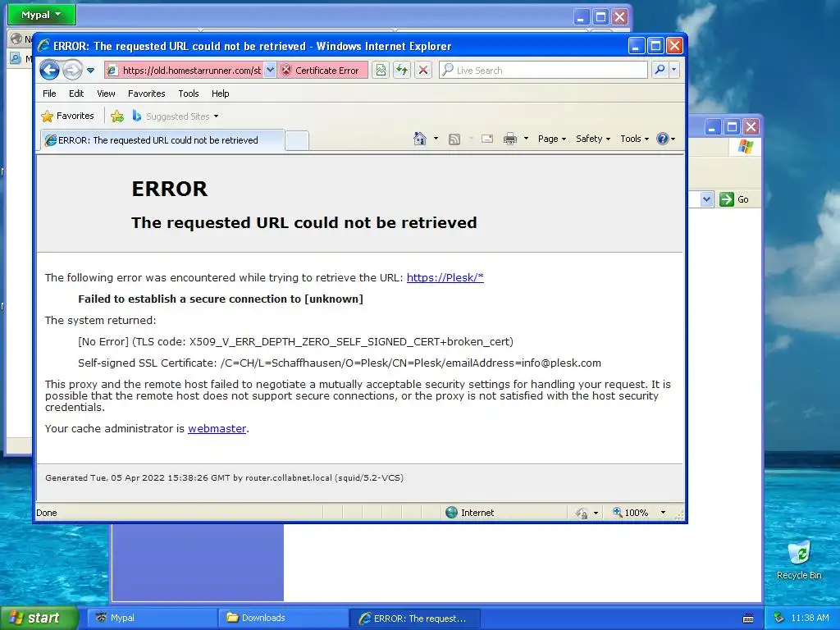
Task: Open the Protected Mode status icon
Action: tap(582, 514)
